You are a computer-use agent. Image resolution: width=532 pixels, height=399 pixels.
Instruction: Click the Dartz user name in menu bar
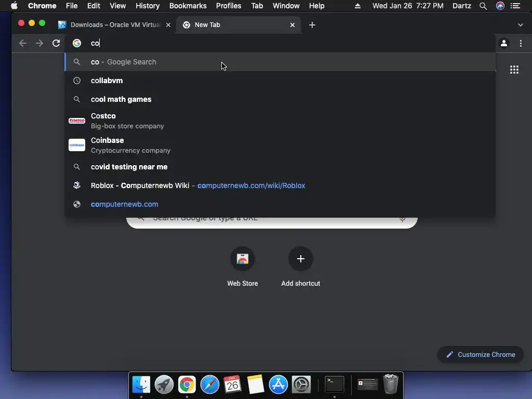(462, 6)
